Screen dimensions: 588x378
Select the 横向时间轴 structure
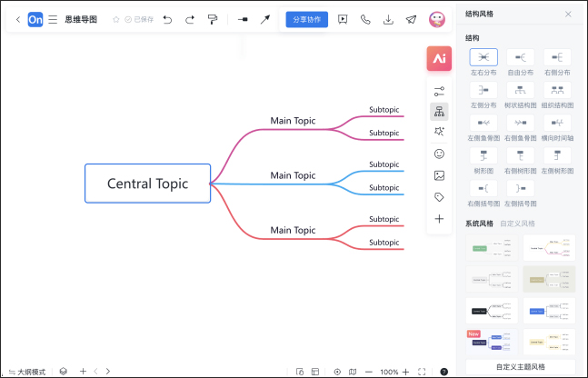(557, 123)
